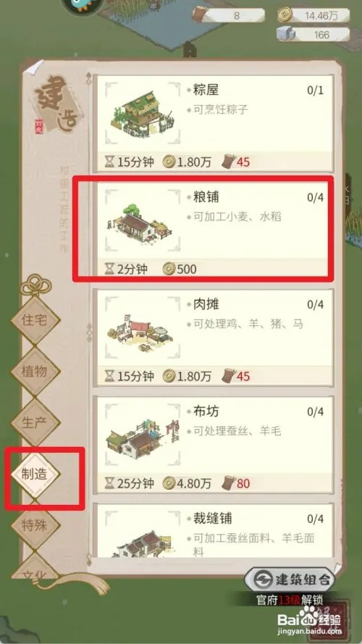Tap the gold coin balance icon
This screenshot has width=362, height=644.
pos(285,15)
